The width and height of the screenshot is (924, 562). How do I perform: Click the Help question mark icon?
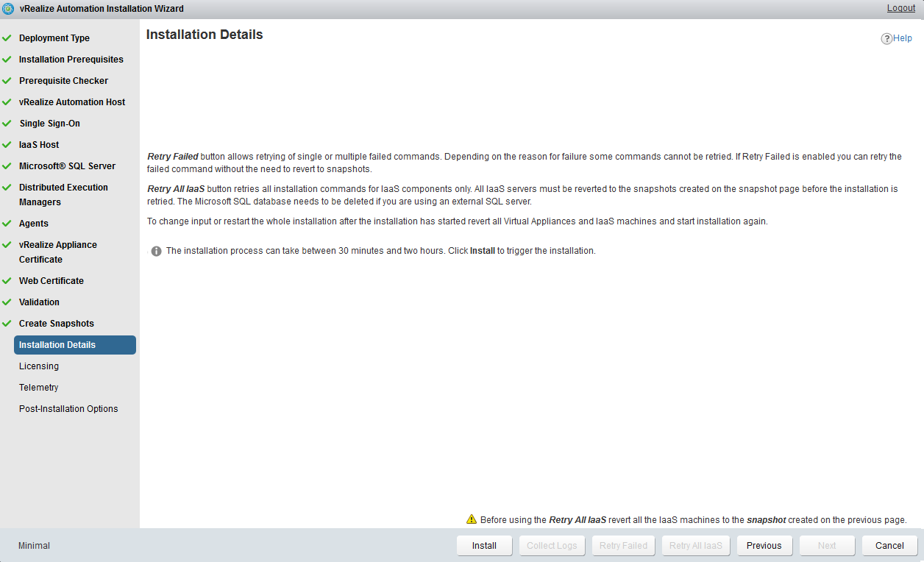pyautogui.click(x=886, y=39)
